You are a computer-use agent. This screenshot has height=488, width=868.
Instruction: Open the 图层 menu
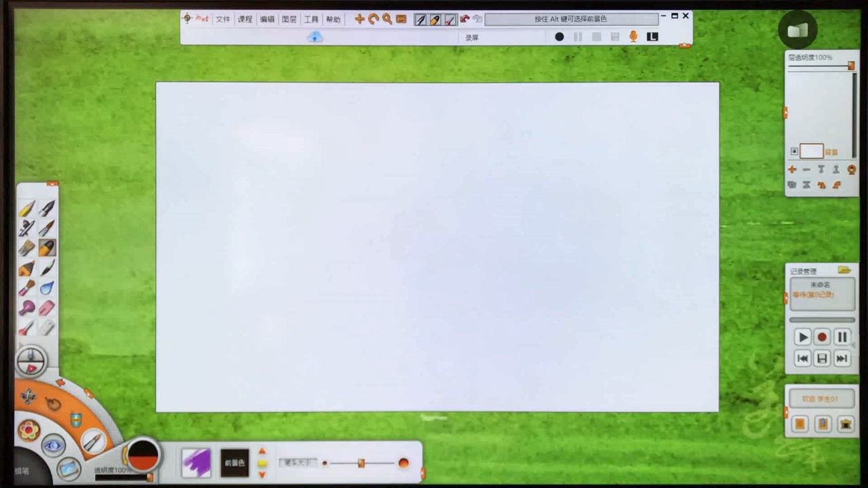[x=289, y=20]
